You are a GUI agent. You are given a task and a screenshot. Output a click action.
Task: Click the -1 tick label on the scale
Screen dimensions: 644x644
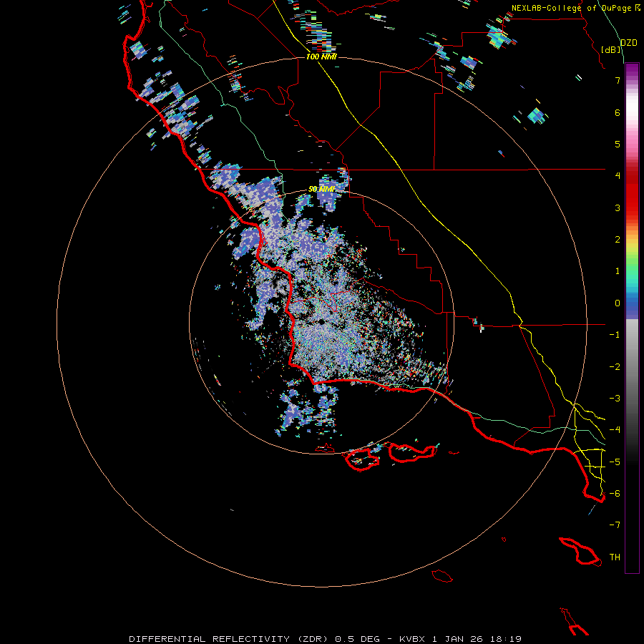(x=615, y=335)
